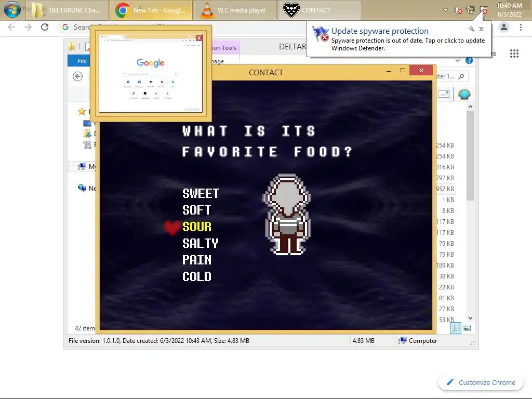Open the network tray icon

471,9
